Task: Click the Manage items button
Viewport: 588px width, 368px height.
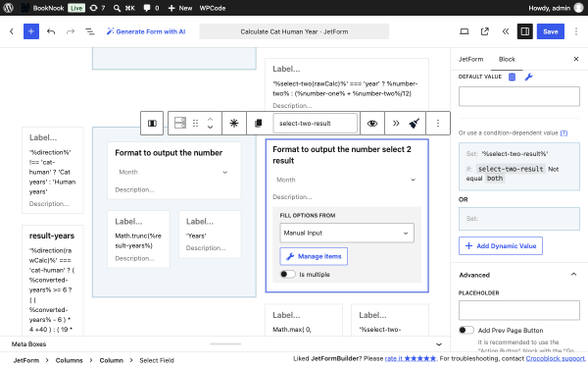Action: click(x=314, y=256)
